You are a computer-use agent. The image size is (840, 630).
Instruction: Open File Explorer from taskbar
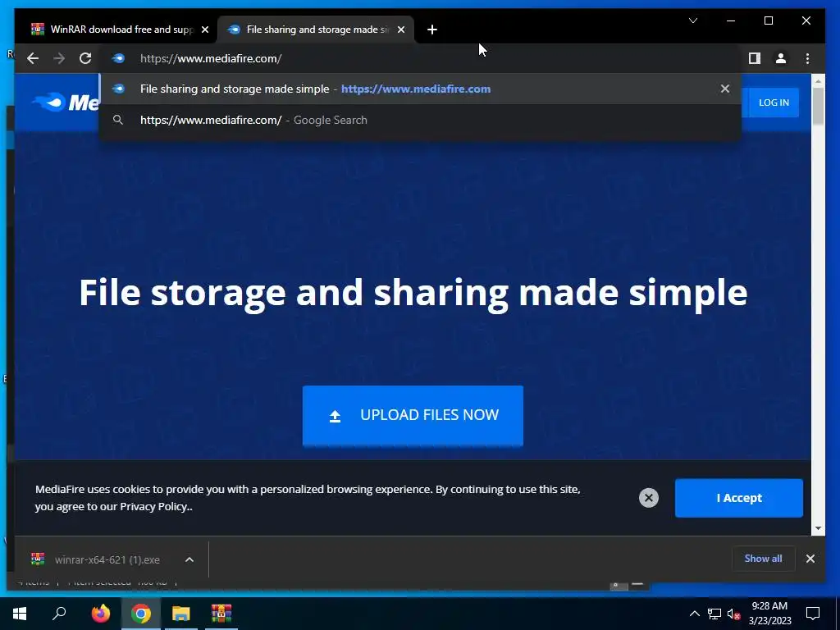(181, 614)
